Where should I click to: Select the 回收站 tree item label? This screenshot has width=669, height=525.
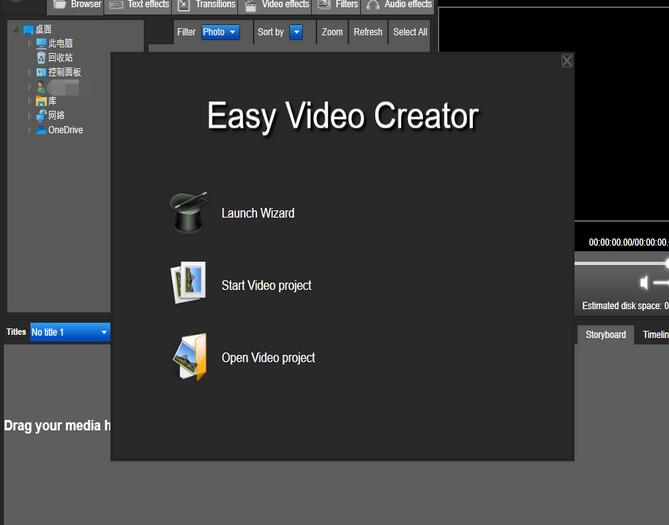point(60,58)
